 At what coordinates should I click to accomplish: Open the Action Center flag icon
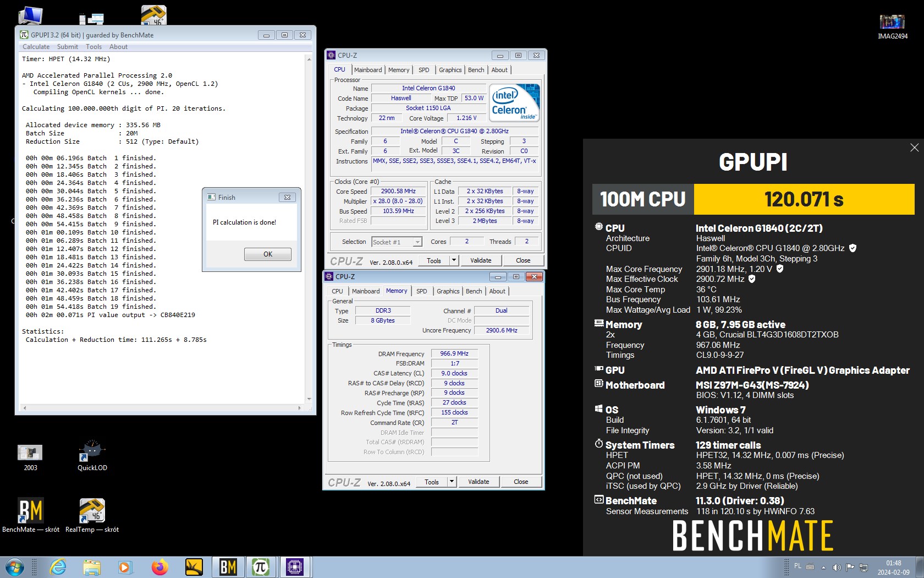pos(850,568)
